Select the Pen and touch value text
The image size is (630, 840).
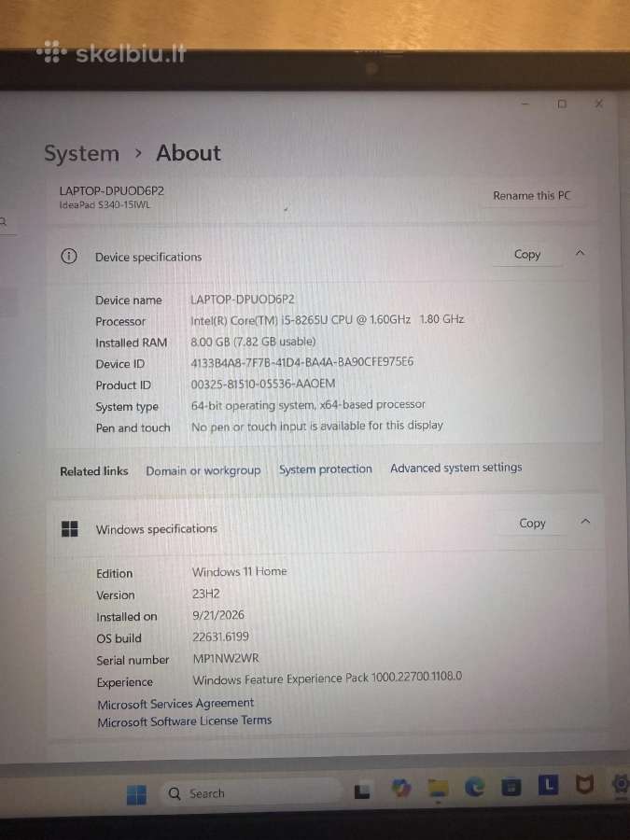click(317, 426)
